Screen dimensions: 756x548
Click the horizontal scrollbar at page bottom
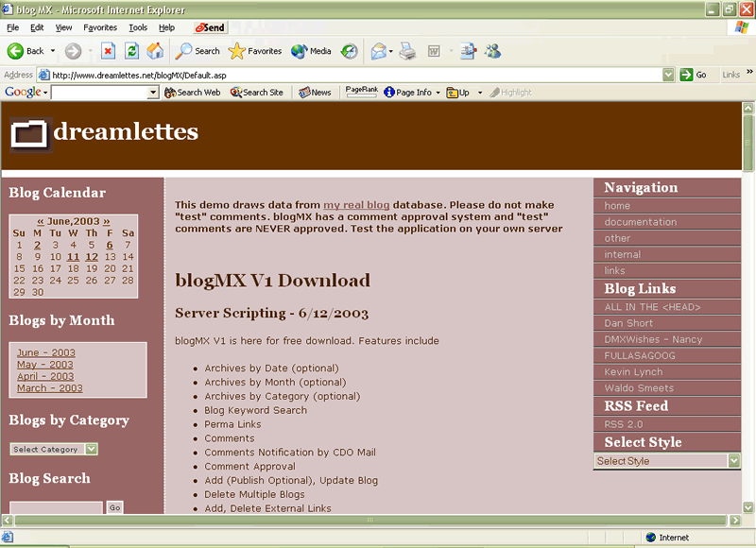pyautogui.click(x=369, y=521)
